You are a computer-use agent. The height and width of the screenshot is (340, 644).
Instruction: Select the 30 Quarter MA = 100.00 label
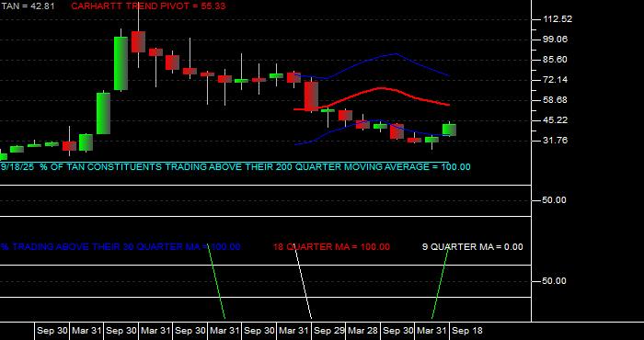(121, 247)
